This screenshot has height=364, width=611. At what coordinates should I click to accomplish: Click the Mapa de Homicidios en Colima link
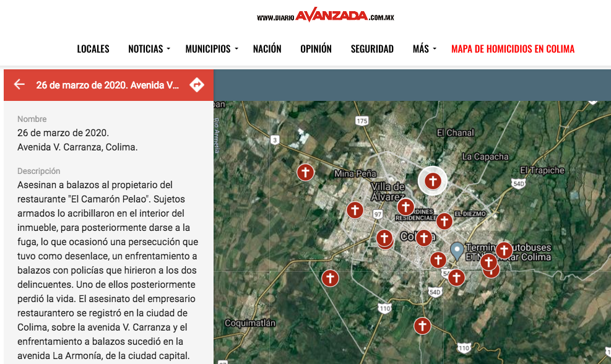tap(513, 49)
